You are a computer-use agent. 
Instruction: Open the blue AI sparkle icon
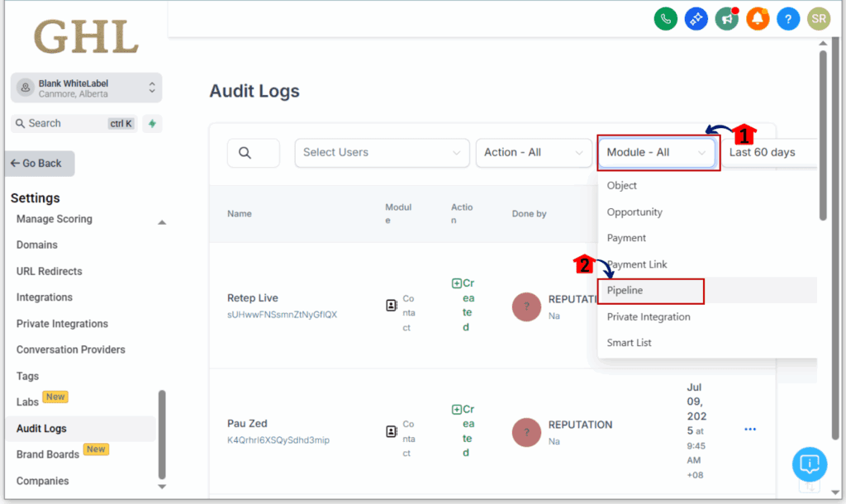click(x=696, y=18)
